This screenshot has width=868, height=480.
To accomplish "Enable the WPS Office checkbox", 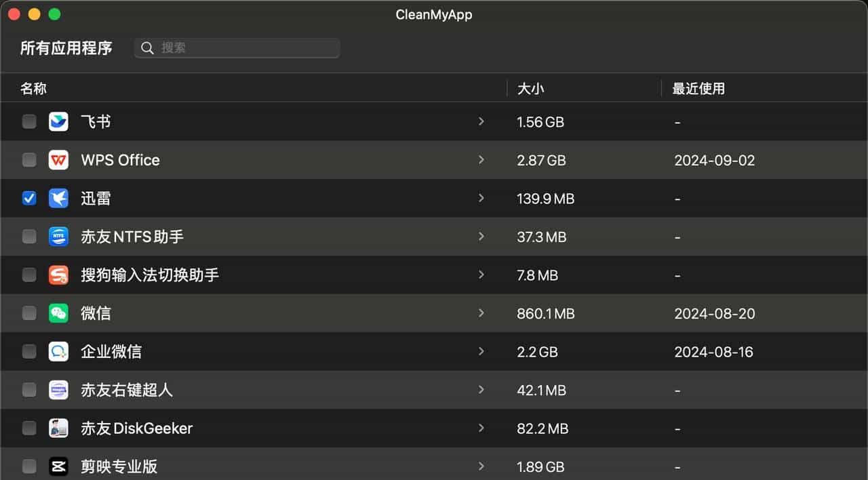I will pos(29,160).
